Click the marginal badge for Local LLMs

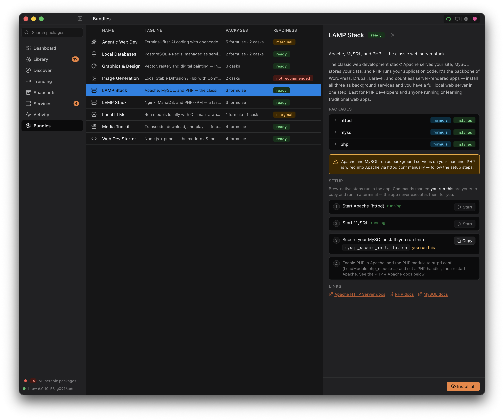[x=284, y=115]
